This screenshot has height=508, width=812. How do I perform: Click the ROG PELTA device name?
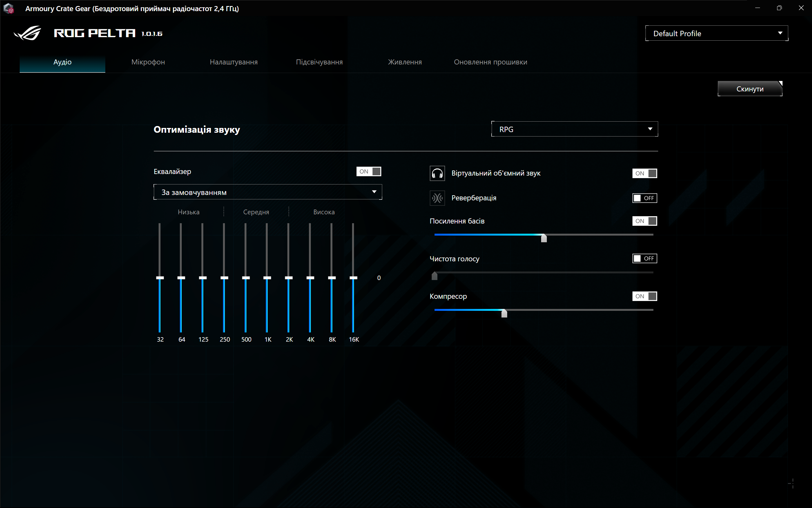pos(95,33)
